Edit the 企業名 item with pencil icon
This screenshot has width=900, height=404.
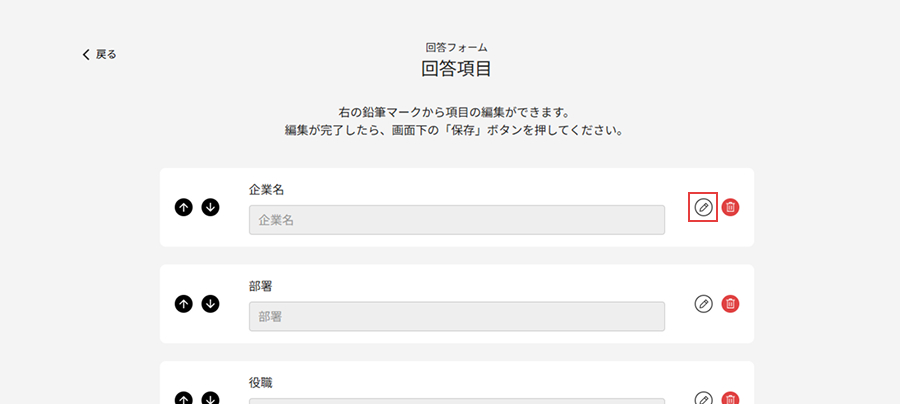pyautogui.click(x=704, y=207)
